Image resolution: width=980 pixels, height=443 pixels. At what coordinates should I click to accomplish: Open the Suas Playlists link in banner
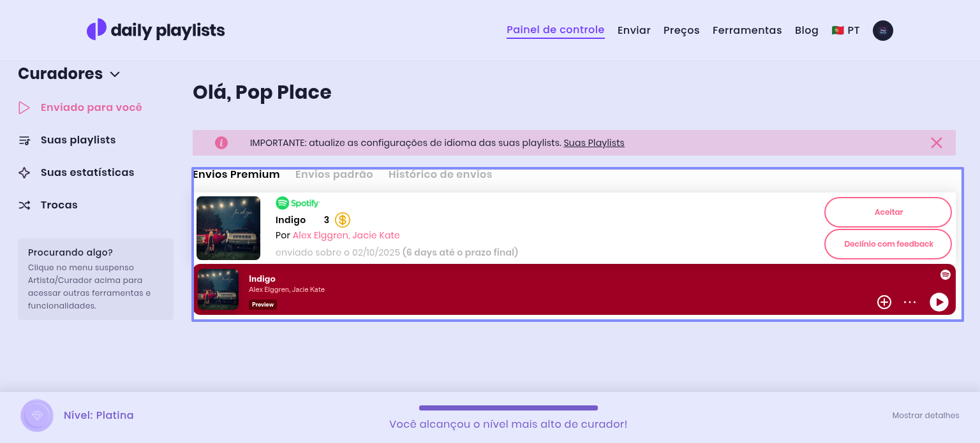click(593, 143)
